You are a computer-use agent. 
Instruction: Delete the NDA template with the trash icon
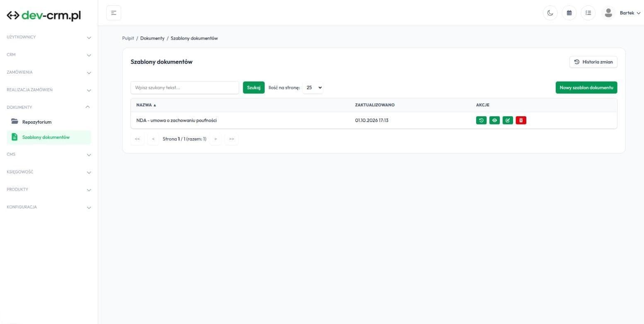521,120
